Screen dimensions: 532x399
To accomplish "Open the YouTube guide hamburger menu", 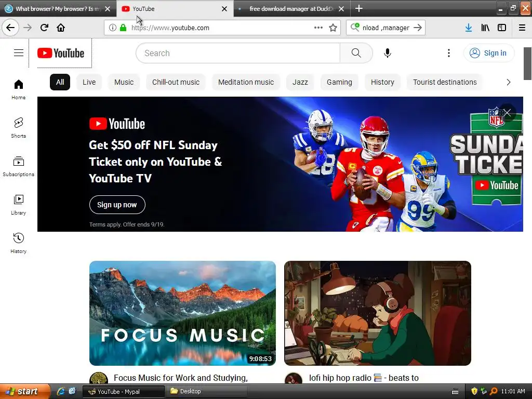I will pyautogui.click(x=19, y=53).
